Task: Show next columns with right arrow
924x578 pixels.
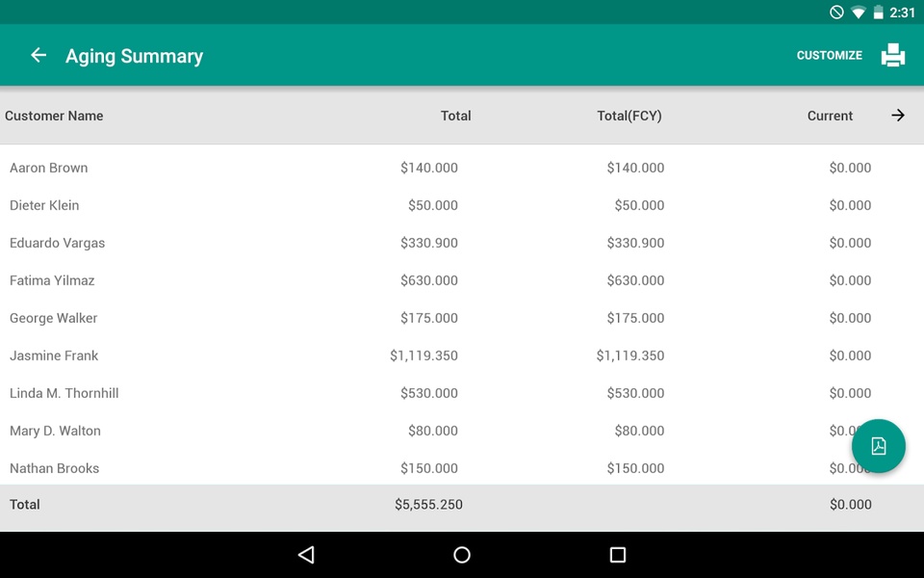Action: tap(897, 115)
